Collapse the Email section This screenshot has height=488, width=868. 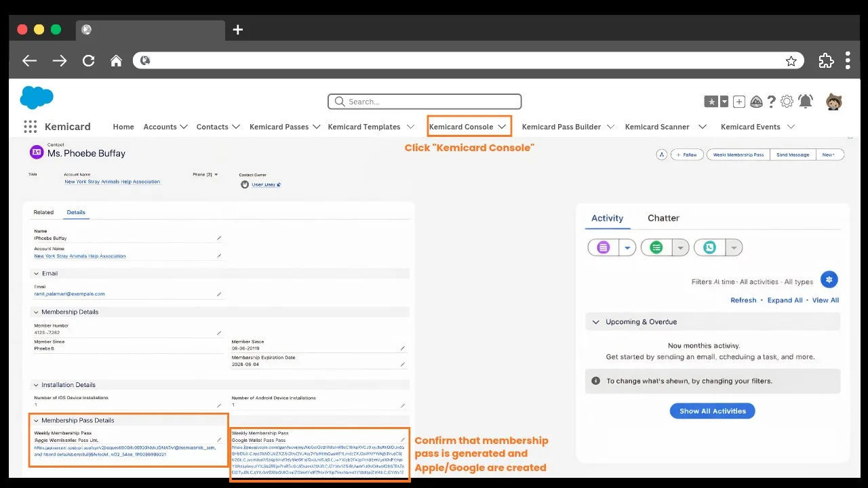(x=37, y=273)
